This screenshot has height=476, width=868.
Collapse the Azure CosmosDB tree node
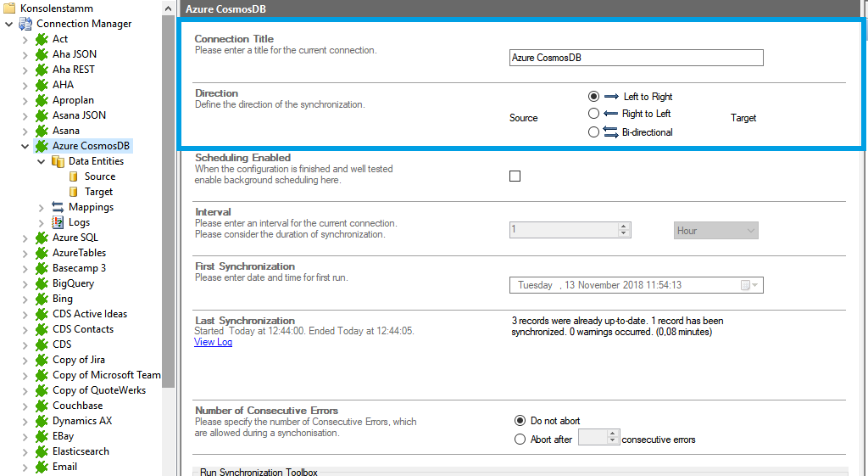pyautogui.click(x=25, y=146)
